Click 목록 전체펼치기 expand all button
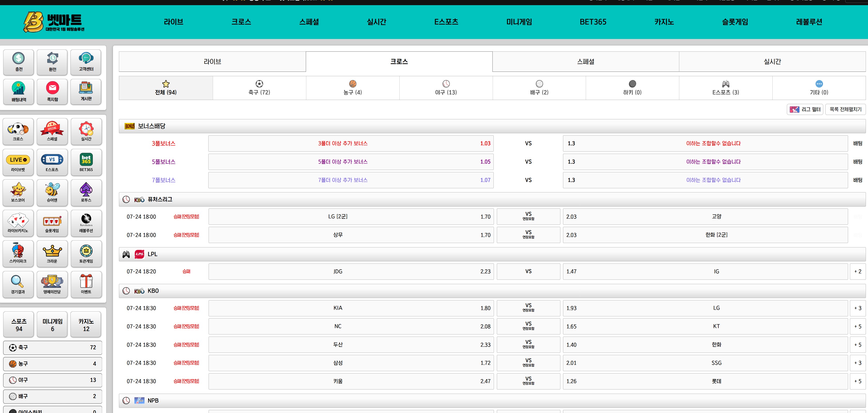 click(845, 110)
